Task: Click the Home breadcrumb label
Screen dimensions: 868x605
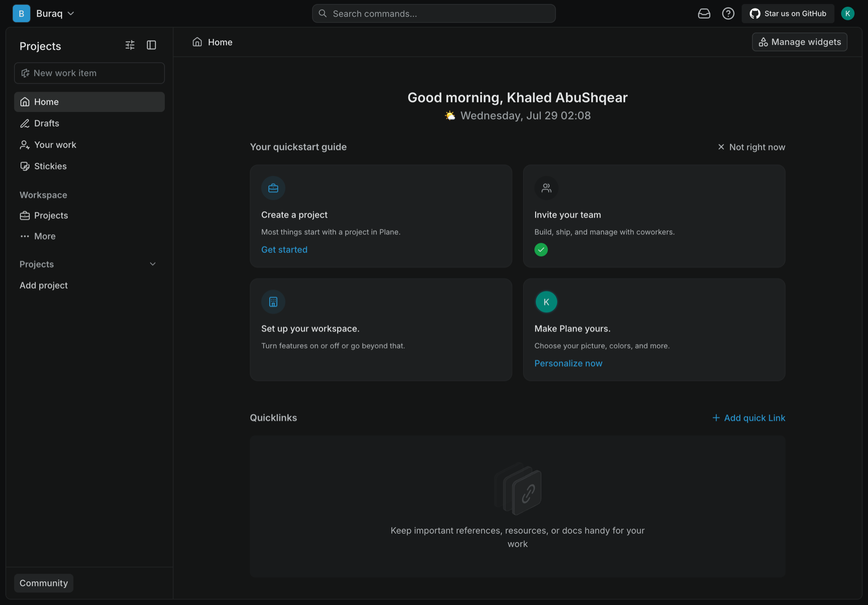Action: tap(220, 42)
